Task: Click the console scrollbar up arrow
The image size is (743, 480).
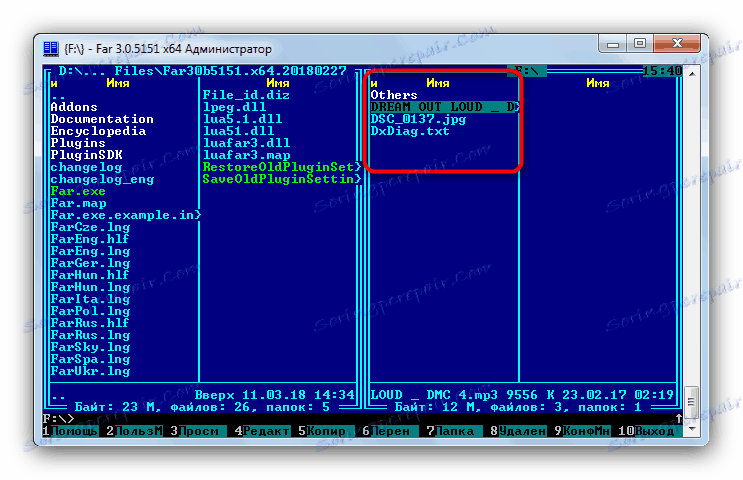Action: coord(692,74)
